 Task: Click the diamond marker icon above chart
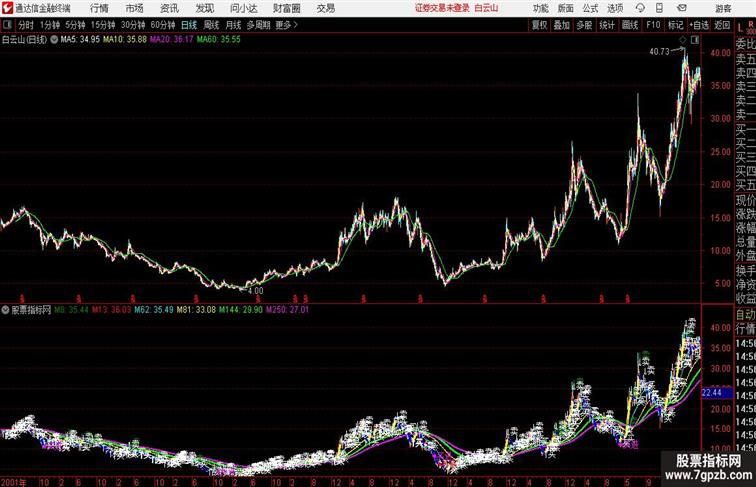pos(683,40)
